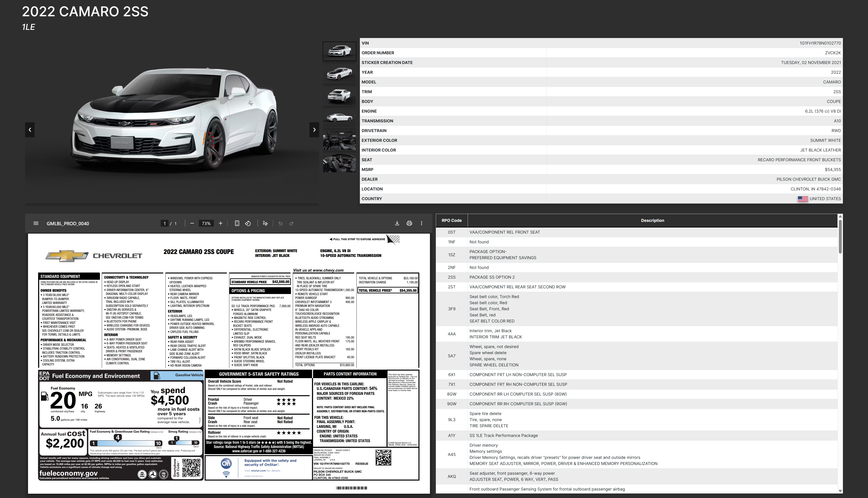Select the dashboard interior thumbnail

click(x=340, y=141)
